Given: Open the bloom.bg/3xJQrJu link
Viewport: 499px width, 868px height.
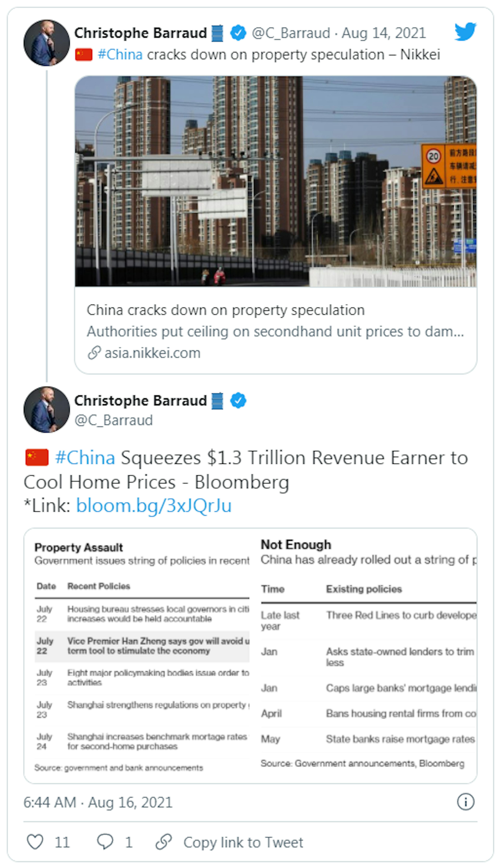Looking at the screenshot, I should [154, 505].
